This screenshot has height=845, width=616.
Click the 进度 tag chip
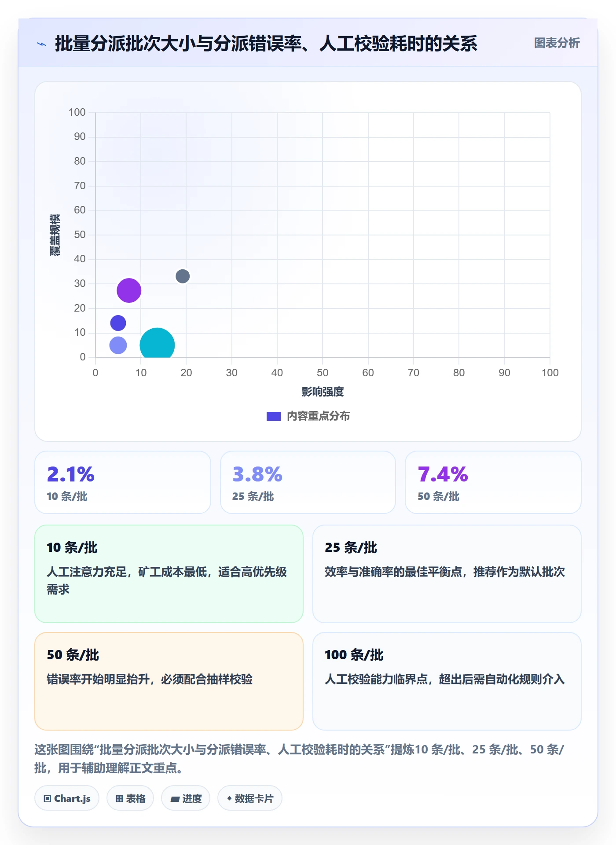tap(186, 798)
